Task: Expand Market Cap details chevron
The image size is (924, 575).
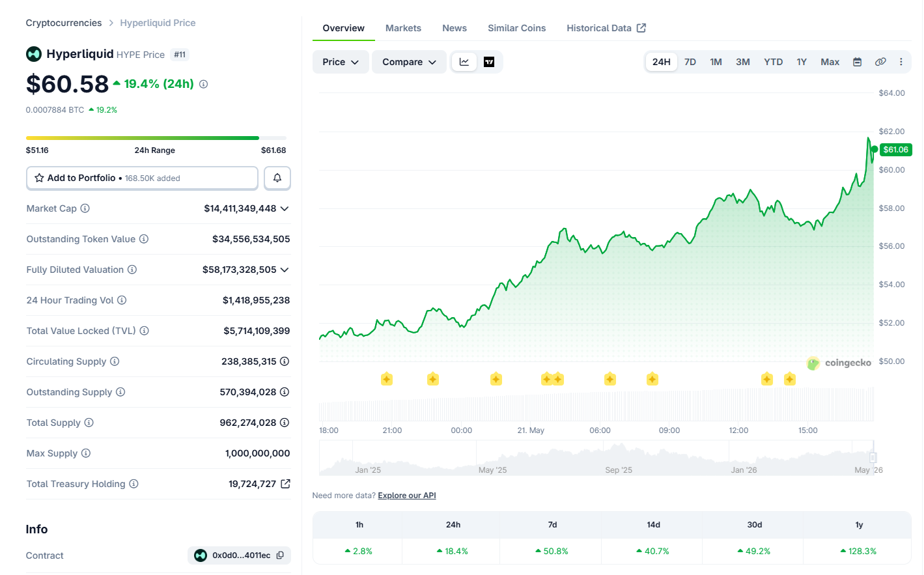Action: 285,208
